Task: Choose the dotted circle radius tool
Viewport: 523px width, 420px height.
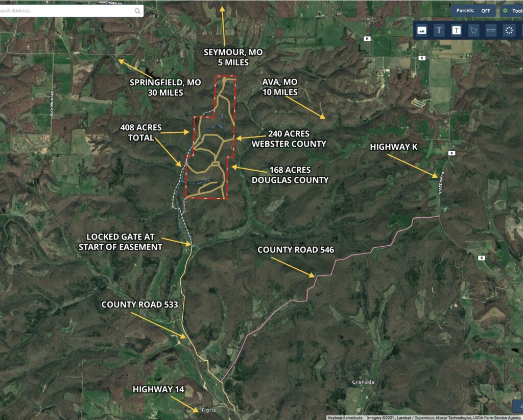Action: click(x=509, y=30)
